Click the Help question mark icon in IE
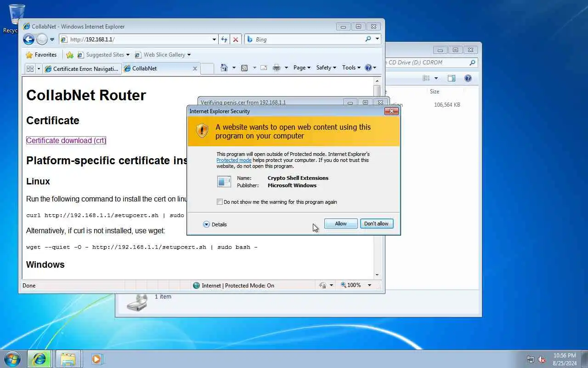Viewport: 588px width, 368px height. pyautogui.click(x=368, y=68)
